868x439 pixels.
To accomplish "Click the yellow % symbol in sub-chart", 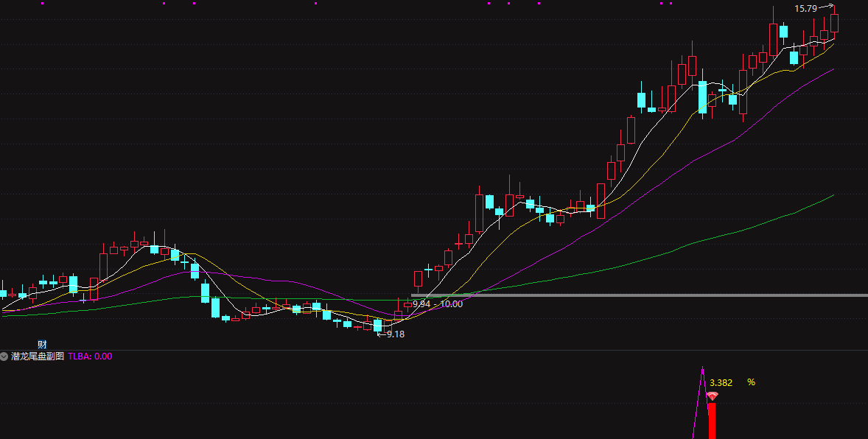I will point(751,382).
